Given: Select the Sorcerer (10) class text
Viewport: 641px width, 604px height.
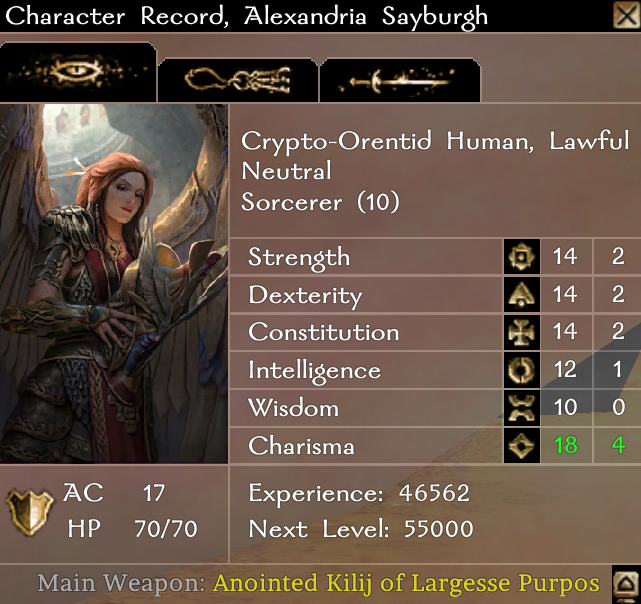Looking at the screenshot, I should (x=320, y=202).
